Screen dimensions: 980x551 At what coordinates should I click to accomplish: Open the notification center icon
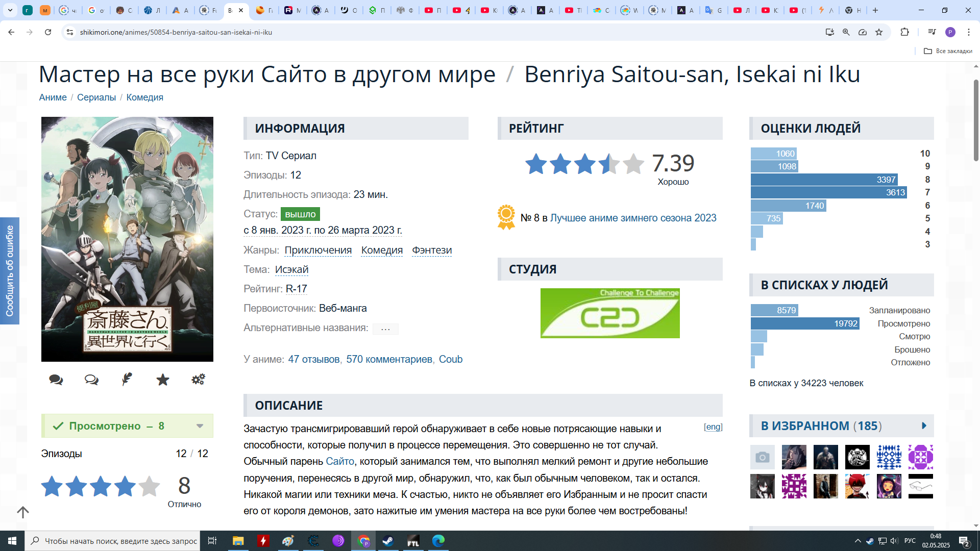point(964,541)
